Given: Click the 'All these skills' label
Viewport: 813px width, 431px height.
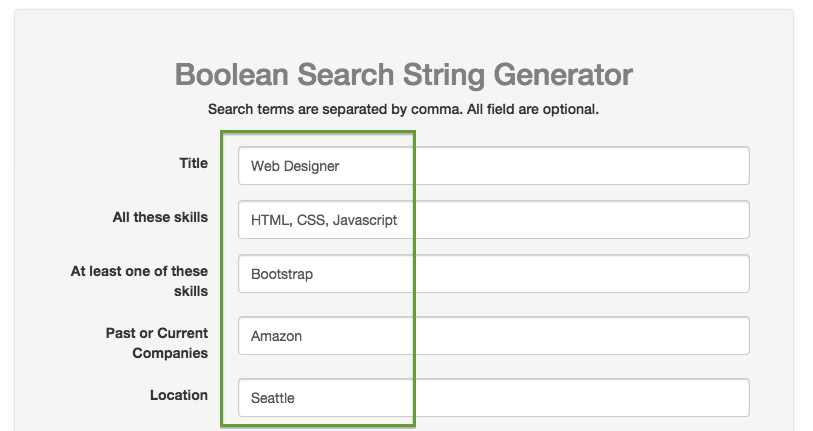Looking at the screenshot, I should 160,217.
